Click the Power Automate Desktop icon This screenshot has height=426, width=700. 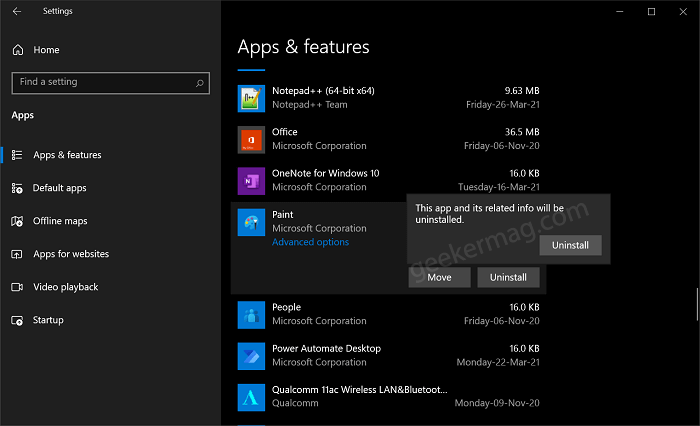pos(251,356)
